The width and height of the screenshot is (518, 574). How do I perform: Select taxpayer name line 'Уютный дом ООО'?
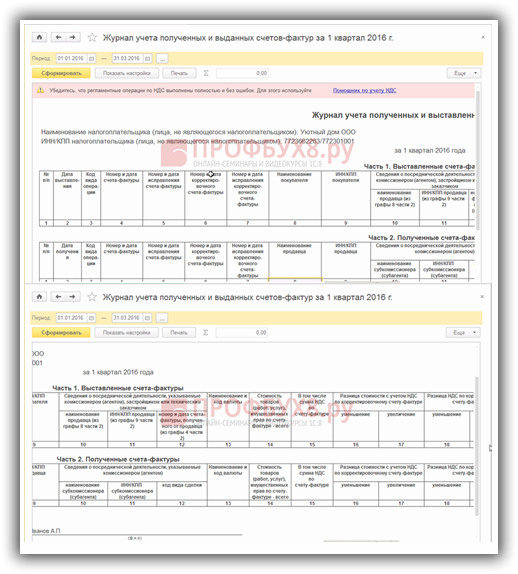198,132
